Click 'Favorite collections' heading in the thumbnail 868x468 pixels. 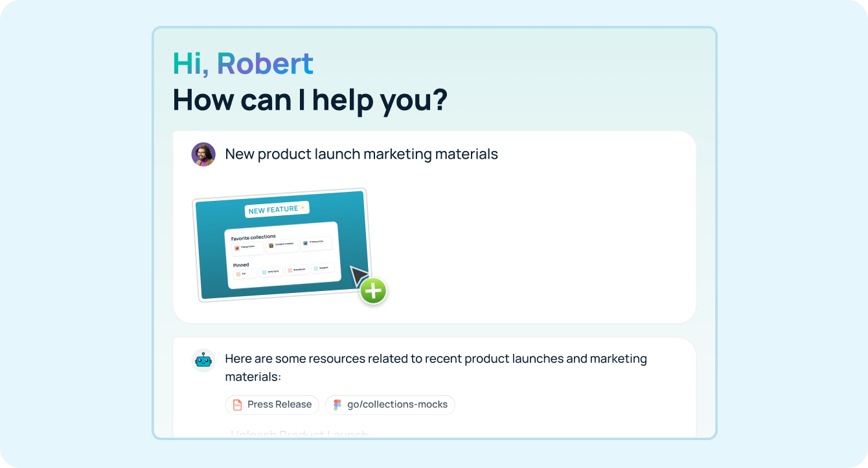tap(253, 237)
